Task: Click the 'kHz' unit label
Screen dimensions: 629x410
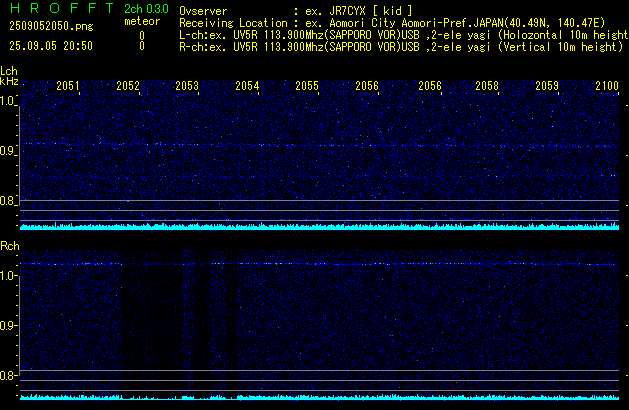Action: [x=9, y=81]
